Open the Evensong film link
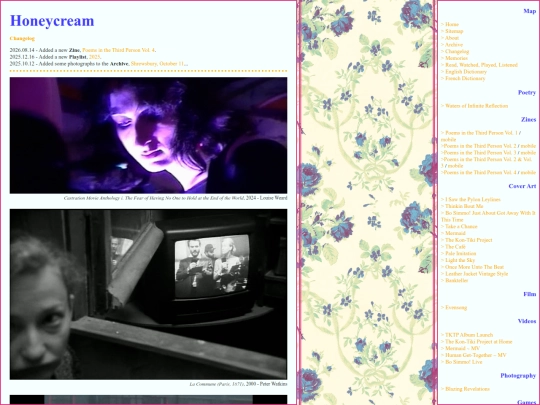 [456, 308]
